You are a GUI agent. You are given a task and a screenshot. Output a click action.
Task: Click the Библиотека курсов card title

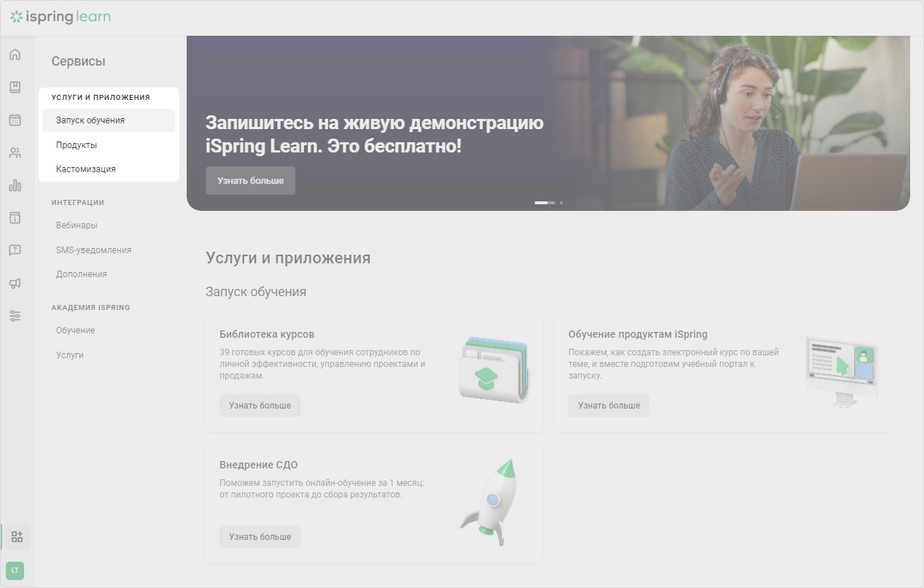coord(267,335)
